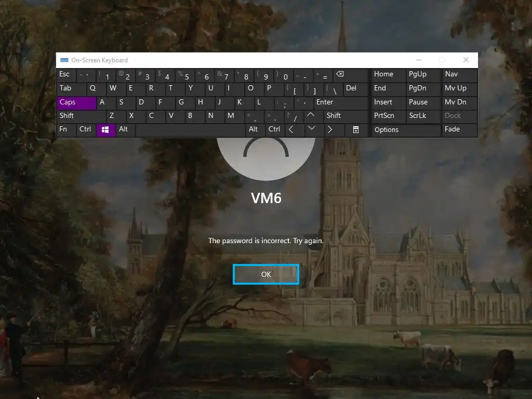Click the Windows logo key

105,130
